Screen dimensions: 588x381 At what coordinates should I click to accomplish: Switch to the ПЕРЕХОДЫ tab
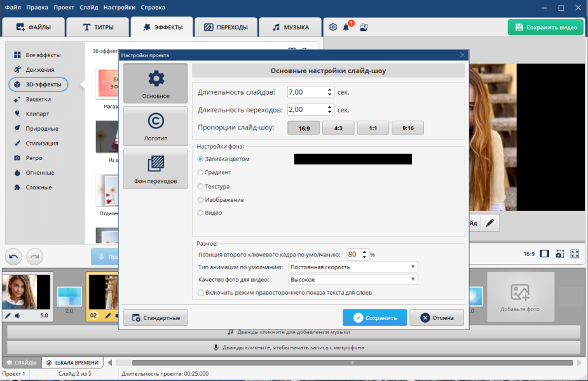tap(226, 27)
